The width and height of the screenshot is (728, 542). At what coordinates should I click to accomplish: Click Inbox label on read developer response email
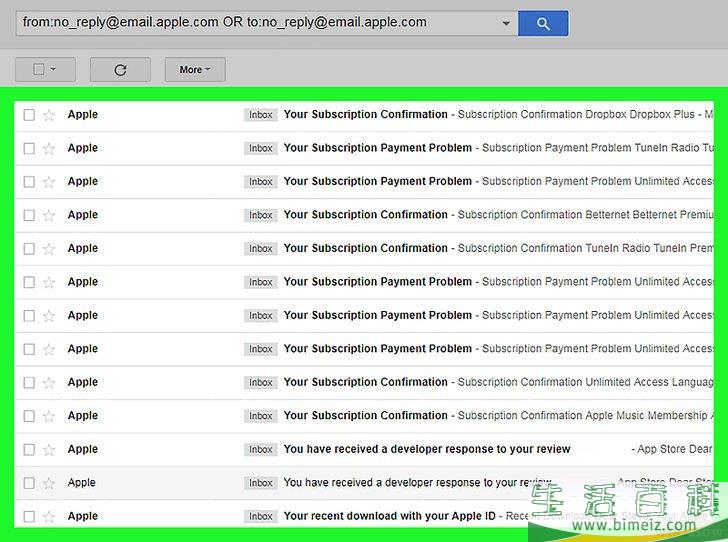260,483
